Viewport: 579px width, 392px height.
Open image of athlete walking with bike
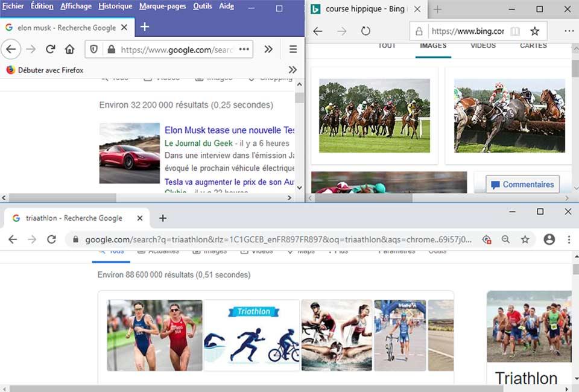[400, 335]
